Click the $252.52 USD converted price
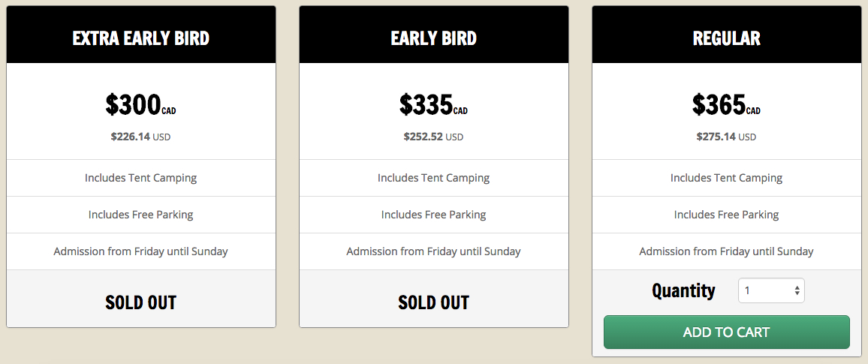 pyautogui.click(x=433, y=137)
